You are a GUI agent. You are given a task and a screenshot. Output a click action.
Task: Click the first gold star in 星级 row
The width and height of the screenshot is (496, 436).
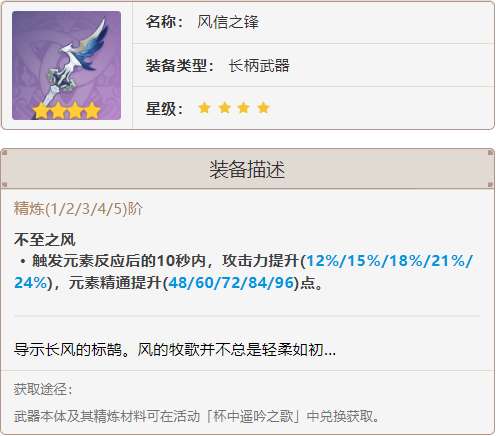tap(204, 108)
